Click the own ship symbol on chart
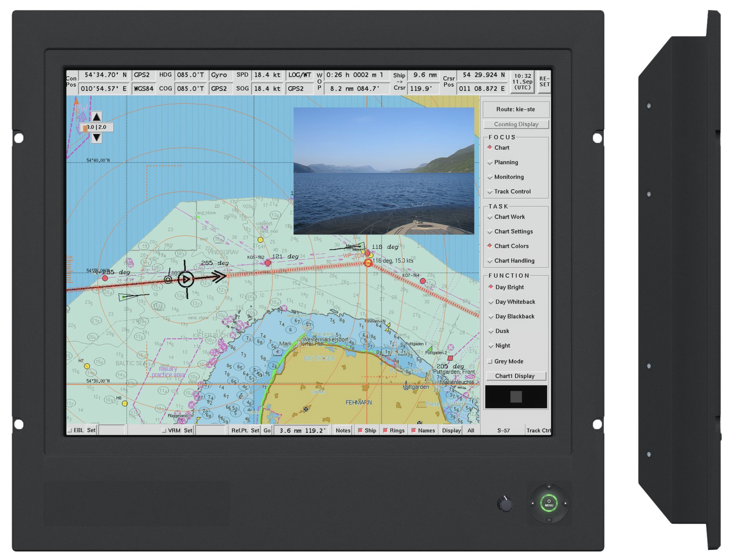735x560 pixels. (186, 279)
